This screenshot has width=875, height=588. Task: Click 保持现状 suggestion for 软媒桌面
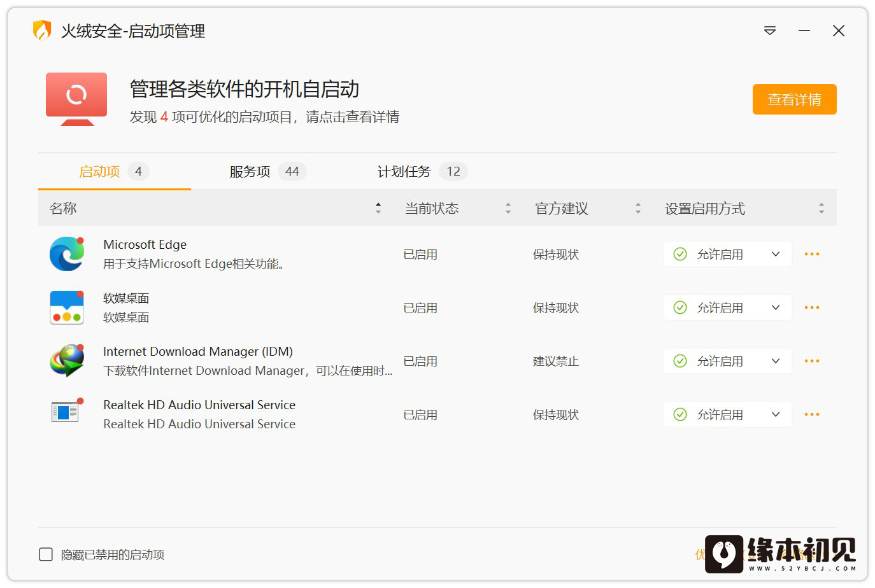556,308
